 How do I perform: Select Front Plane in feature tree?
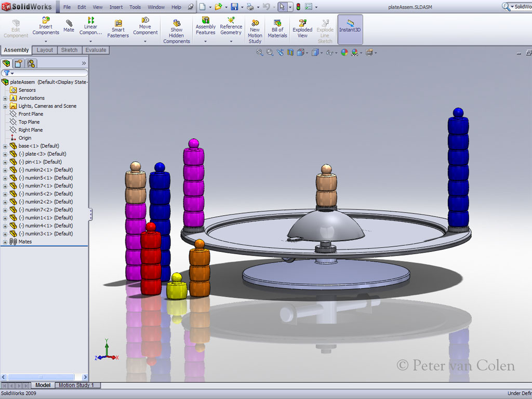[31, 114]
